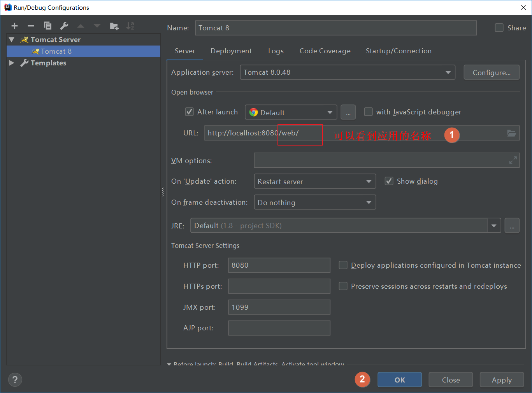
Task: Click the URL input field
Action: point(362,133)
